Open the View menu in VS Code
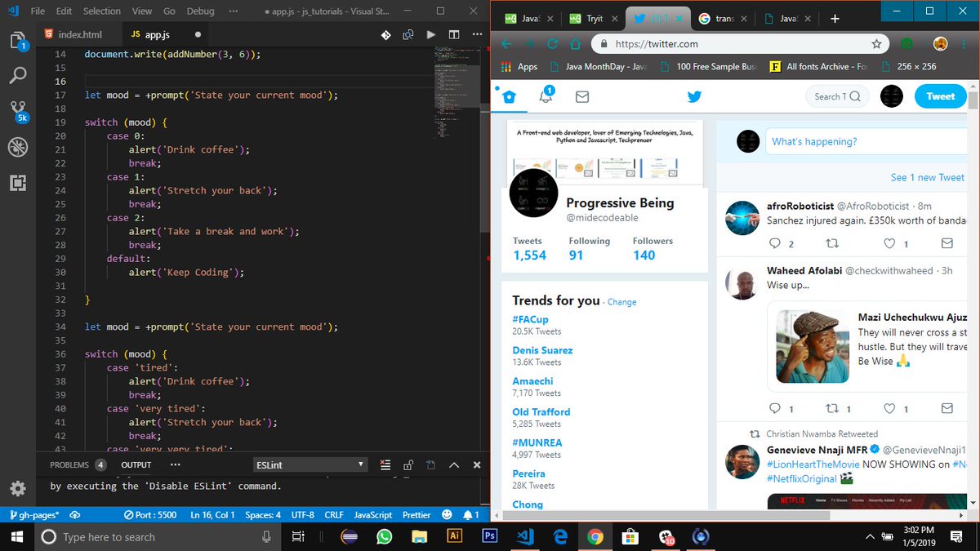Image resolution: width=980 pixels, height=551 pixels. pyautogui.click(x=142, y=11)
